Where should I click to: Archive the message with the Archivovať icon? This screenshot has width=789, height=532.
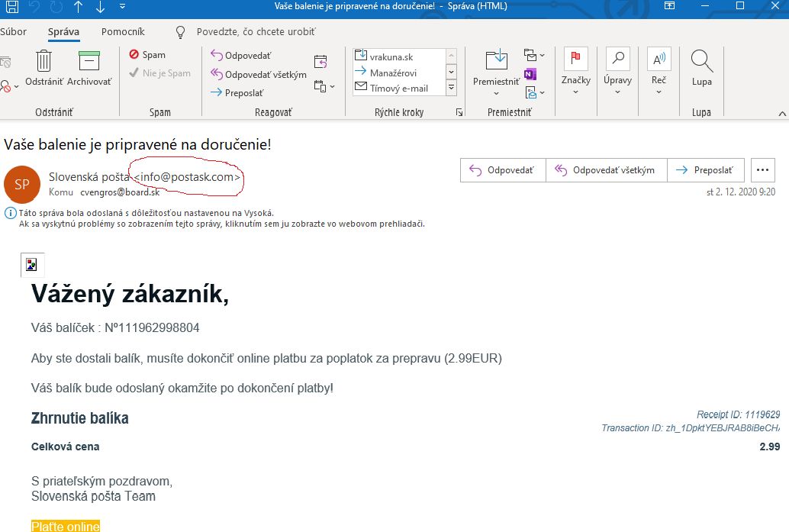89,67
